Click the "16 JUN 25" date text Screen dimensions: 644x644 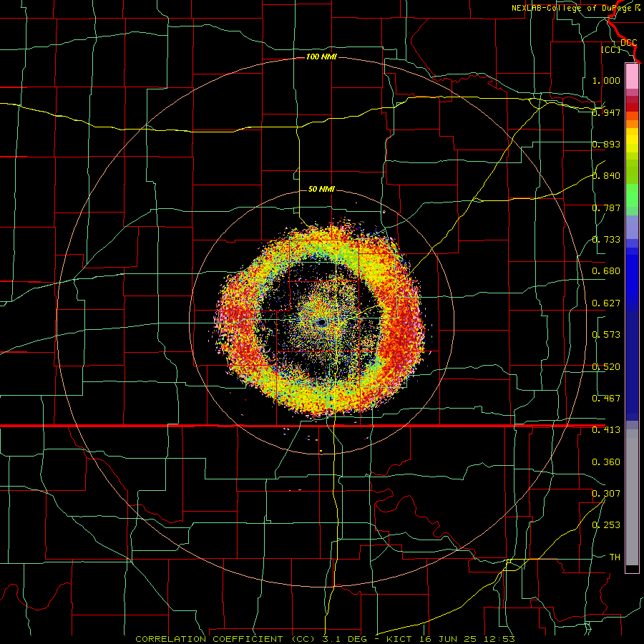[449, 639]
